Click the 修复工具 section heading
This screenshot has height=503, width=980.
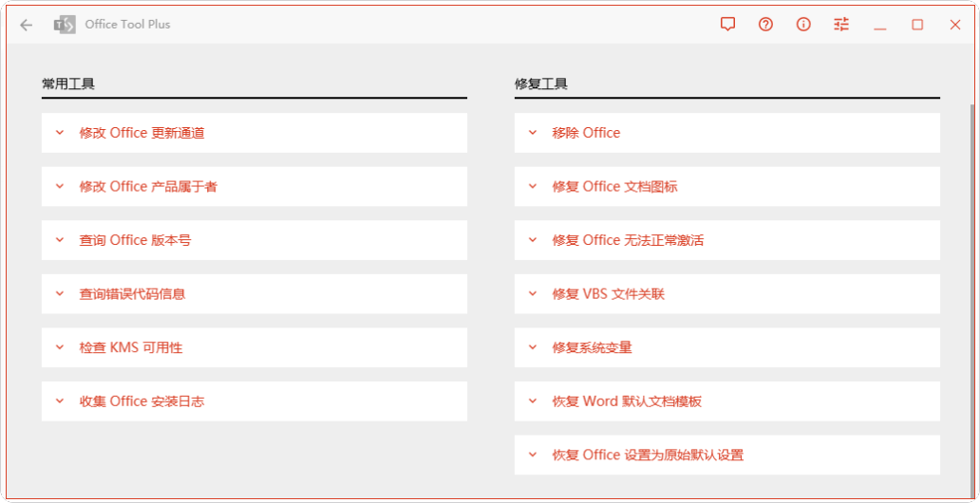coord(541,84)
